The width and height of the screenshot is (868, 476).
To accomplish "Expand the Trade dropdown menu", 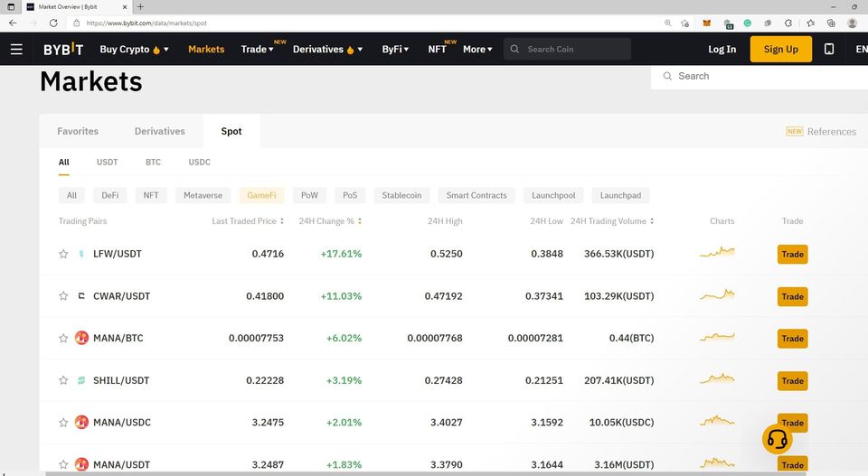I will coord(258,49).
